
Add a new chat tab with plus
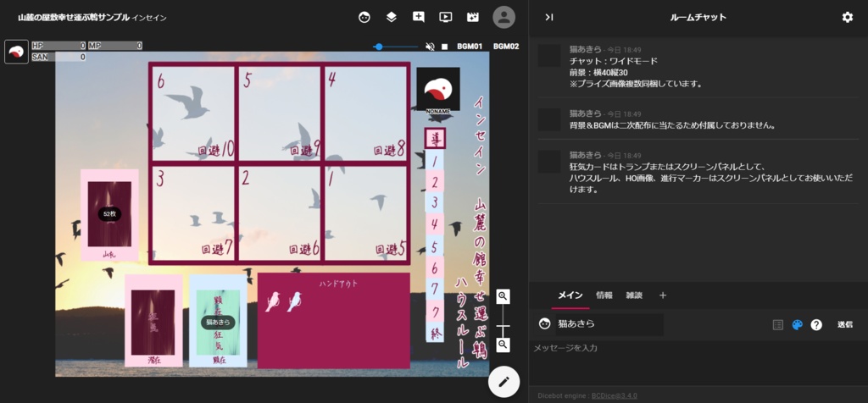[x=663, y=295]
